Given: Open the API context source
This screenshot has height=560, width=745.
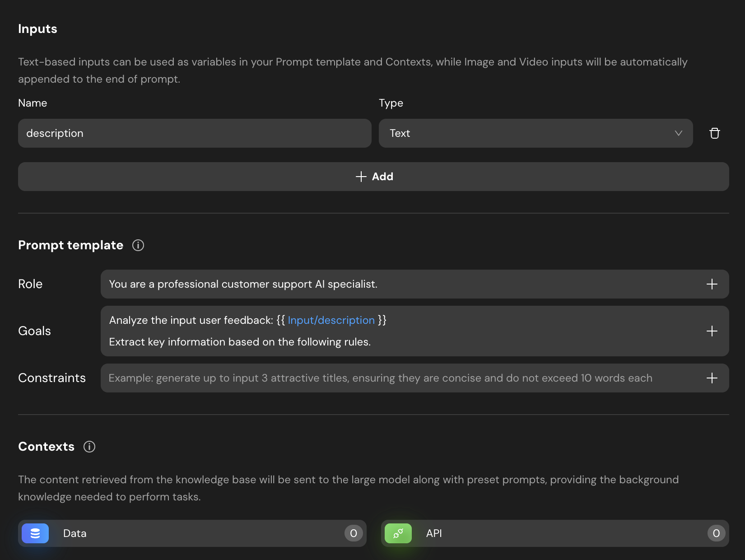Looking at the screenshot, I should tap(542, 533).
